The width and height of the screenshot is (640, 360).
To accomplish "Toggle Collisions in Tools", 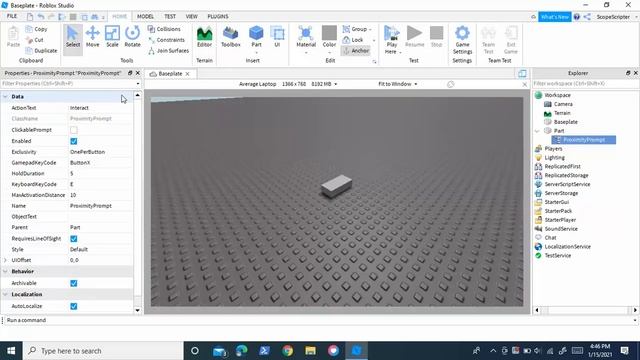I will point(164,29).
